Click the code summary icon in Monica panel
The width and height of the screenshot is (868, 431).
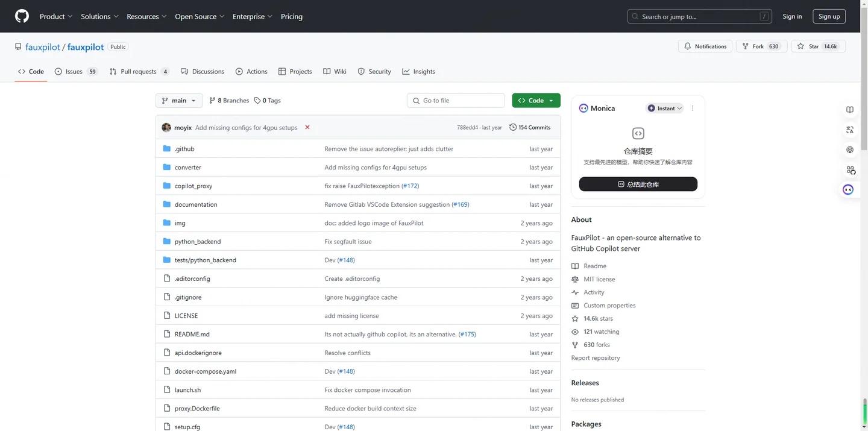(638, 133)
